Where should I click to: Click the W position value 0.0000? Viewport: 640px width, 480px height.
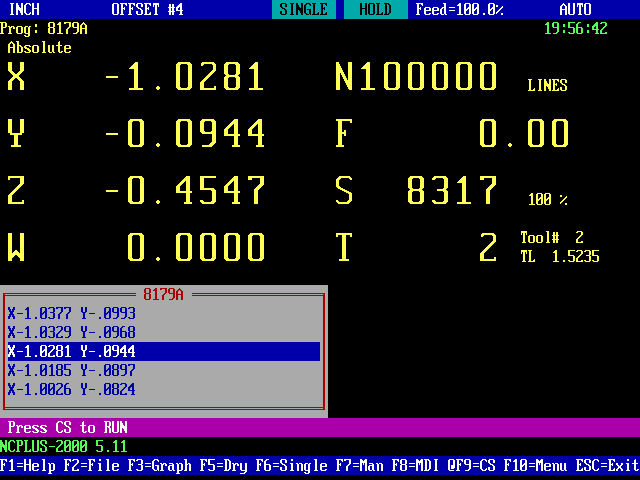click(x=196, y=247)
